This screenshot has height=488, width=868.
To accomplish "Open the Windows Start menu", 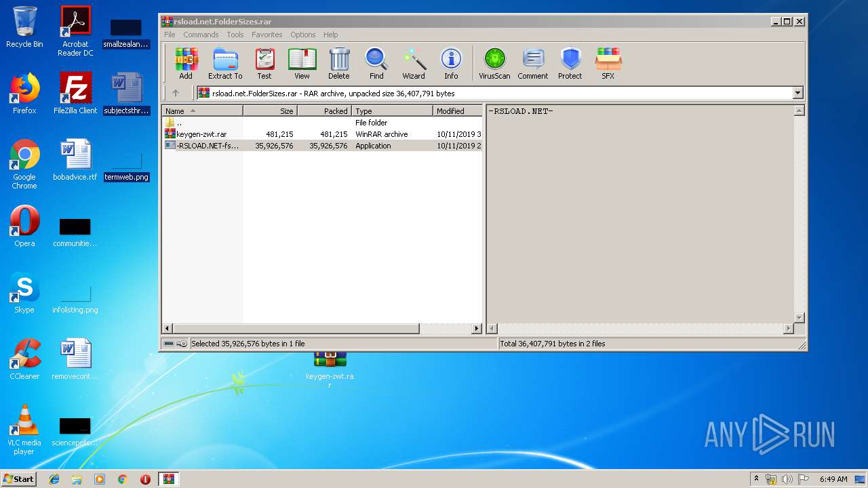I will pyautogui.click(x=19, y=479).
